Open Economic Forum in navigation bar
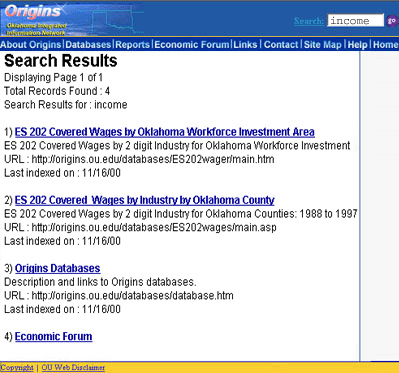 coord(192,45)
